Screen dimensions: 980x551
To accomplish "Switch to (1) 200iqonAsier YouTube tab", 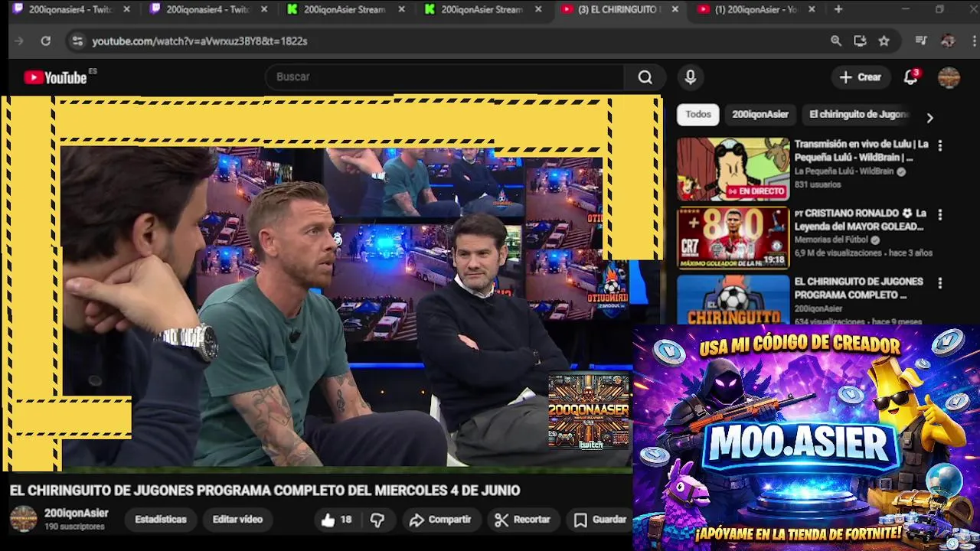I will pos(757,9).
